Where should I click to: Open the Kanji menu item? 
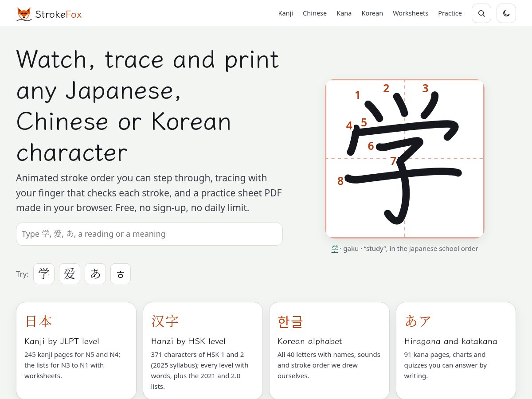[286, 13]
